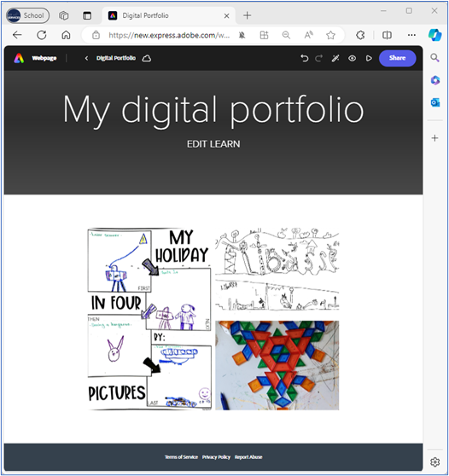Edit the EDIT LEARN subtitle
The image size is (449, 476).
point(213,144)
